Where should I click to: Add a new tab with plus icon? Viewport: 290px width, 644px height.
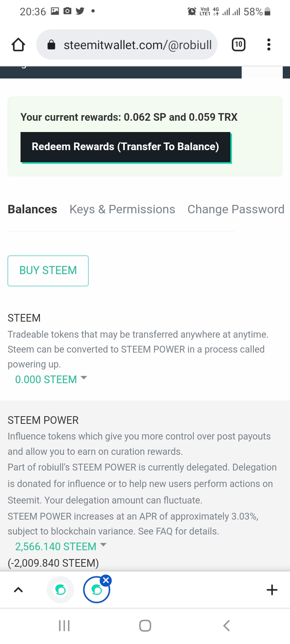[272, 590]
